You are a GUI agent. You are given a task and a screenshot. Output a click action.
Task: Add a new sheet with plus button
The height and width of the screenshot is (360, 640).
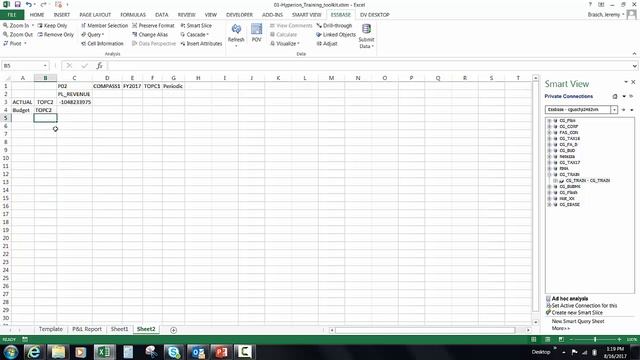point(173,330)
